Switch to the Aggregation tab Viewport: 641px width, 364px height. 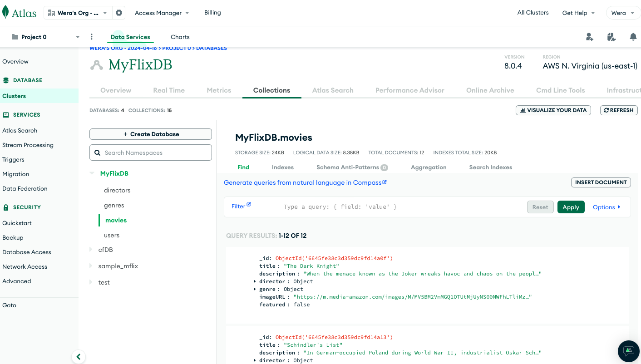429,167
